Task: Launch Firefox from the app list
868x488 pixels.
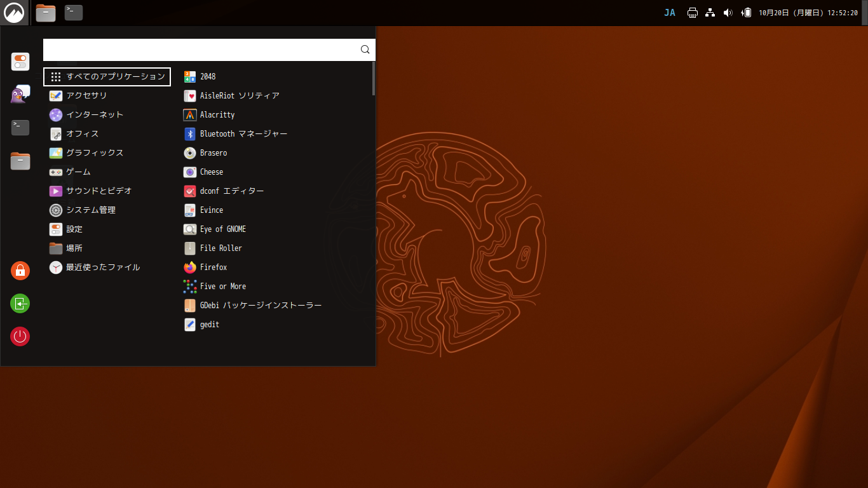Action: tap(212, 267)
